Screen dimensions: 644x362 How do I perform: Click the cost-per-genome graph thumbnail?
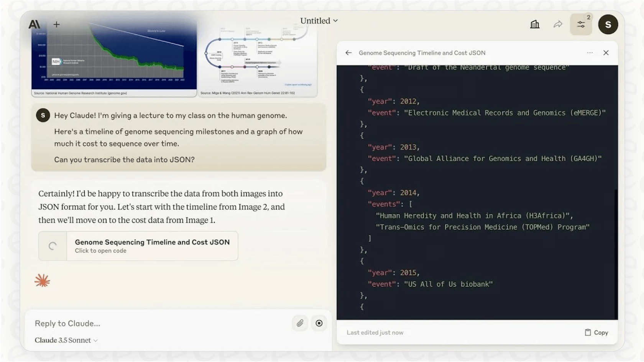[113, 57]
